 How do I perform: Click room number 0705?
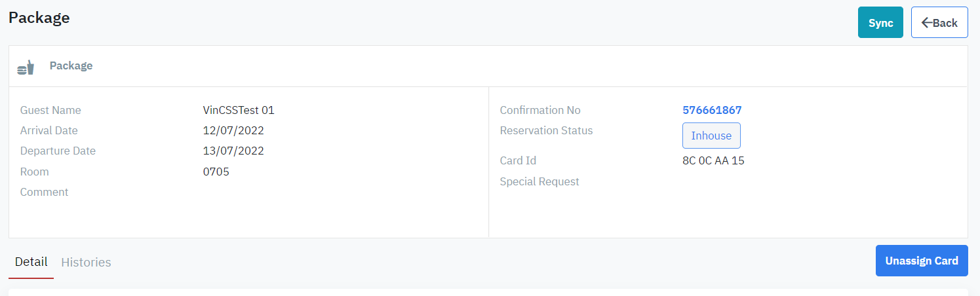[216, 172]
